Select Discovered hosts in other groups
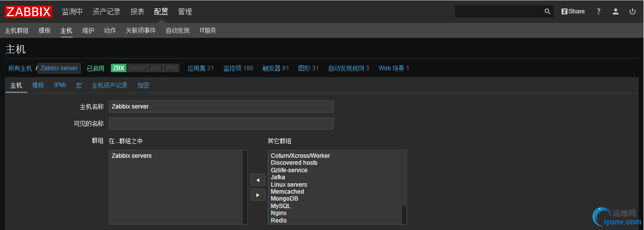This screenshot has width=644, height=230. [294, 163]
